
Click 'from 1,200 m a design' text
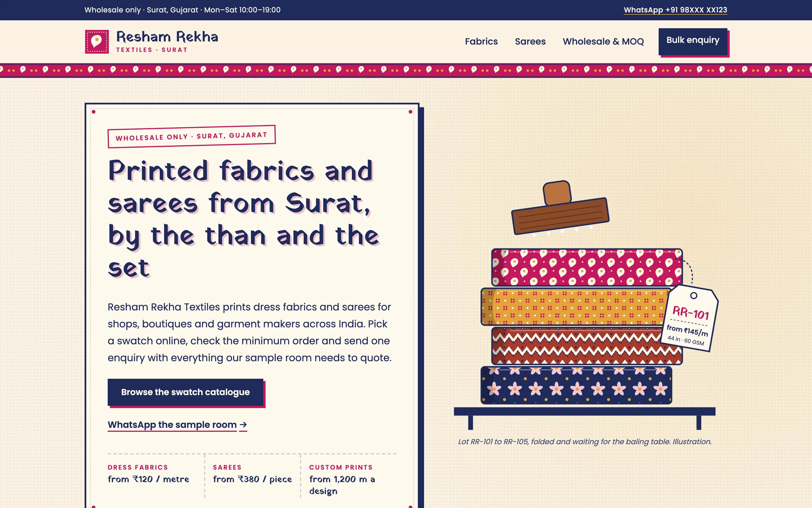(x=342, y=485)
